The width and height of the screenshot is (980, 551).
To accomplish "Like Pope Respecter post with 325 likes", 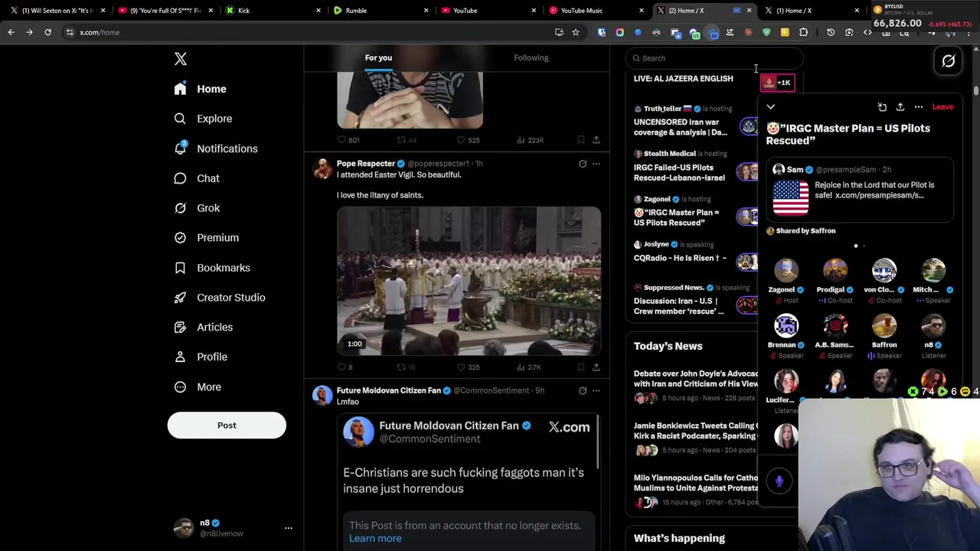I will point(468,367).
